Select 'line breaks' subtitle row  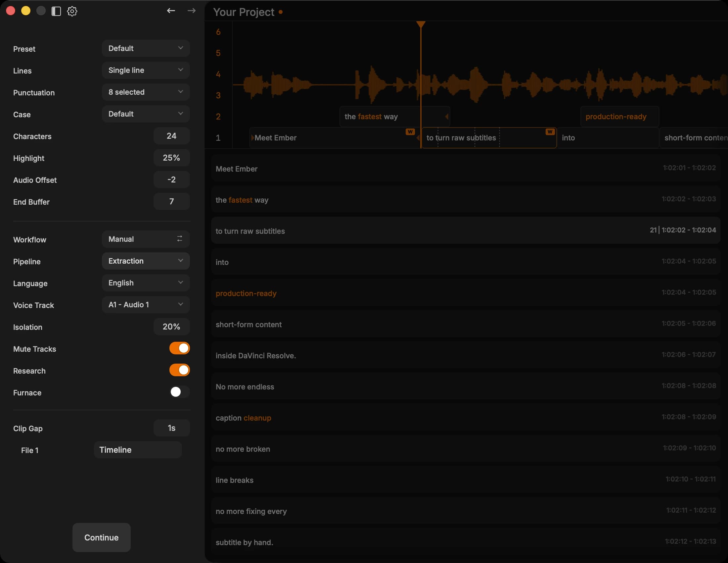click(x=466, y=480)
